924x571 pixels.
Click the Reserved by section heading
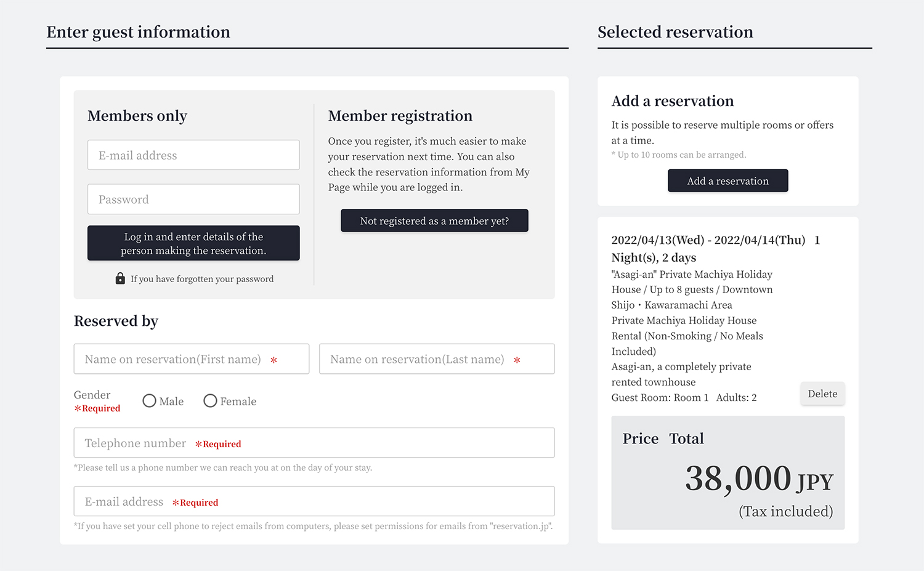pos(116,321)
